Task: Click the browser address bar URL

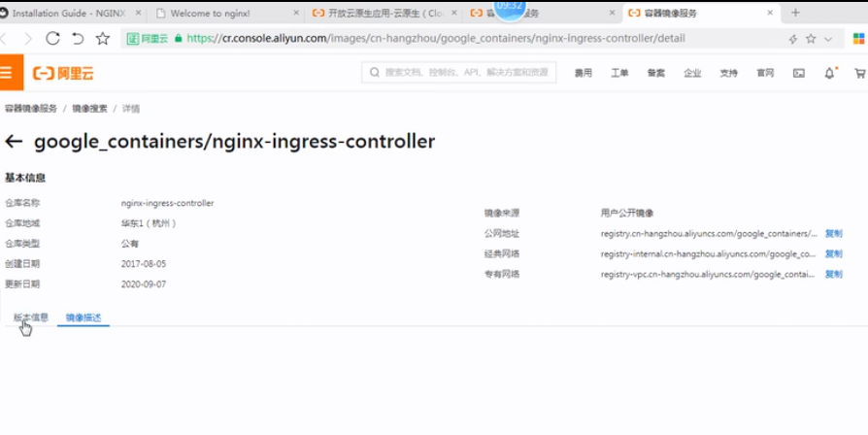Action: coord(436,38)
